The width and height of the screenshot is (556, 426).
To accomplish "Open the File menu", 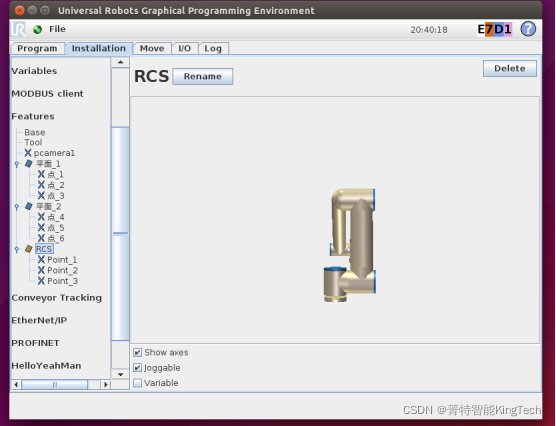I will (57, 29).
